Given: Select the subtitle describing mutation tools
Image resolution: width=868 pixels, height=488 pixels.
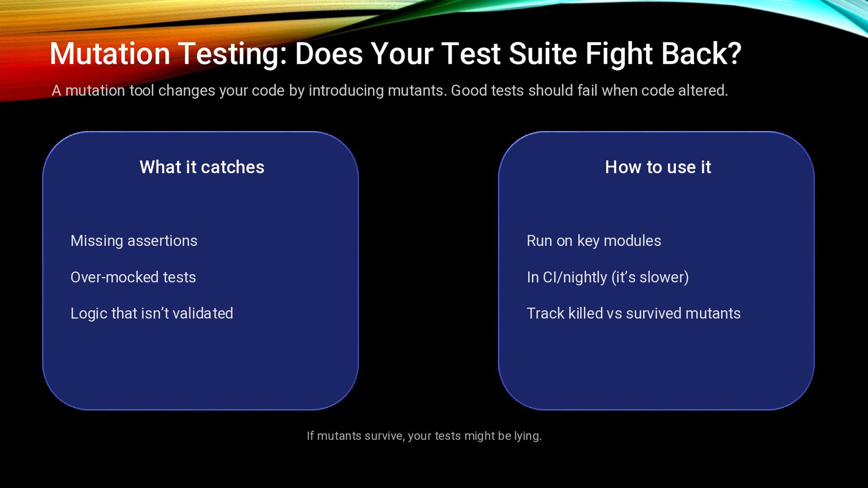Looking at the screenshot, I should [389, 90].
